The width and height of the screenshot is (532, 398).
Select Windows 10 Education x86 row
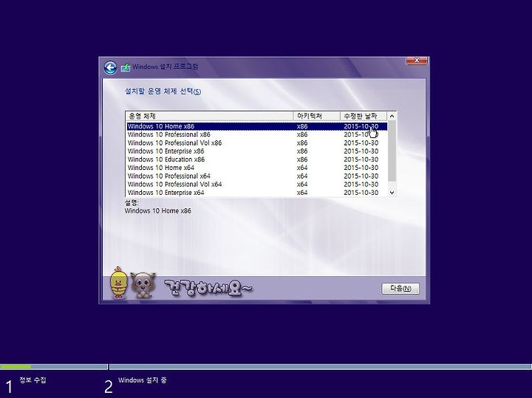257,159
